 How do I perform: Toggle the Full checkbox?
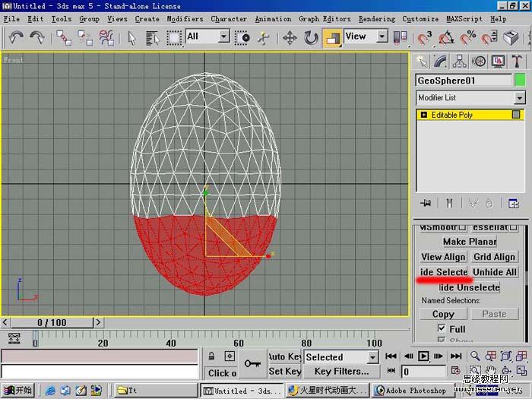[442, 328]
